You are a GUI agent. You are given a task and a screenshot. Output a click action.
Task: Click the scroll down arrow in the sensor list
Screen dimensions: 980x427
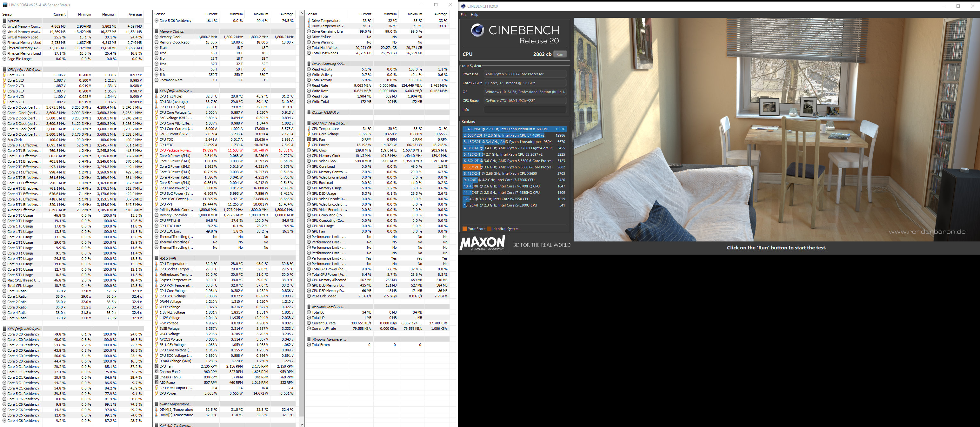click(302, 424)
